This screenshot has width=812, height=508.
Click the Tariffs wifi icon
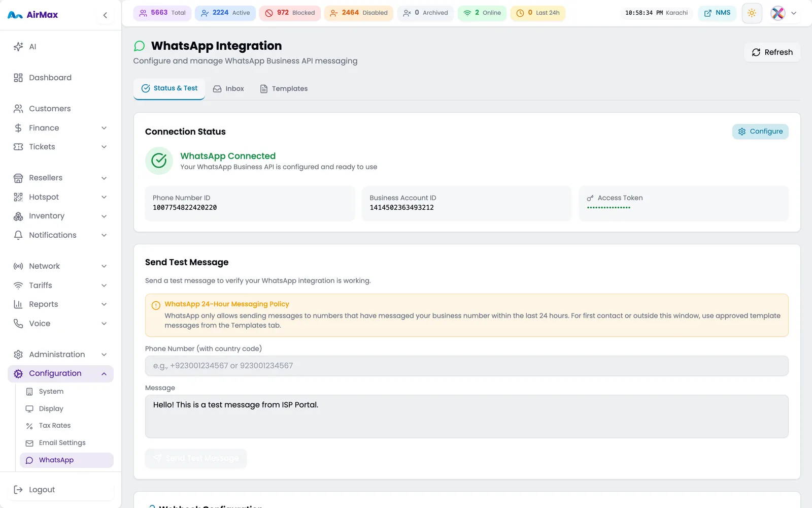(18, 285)
